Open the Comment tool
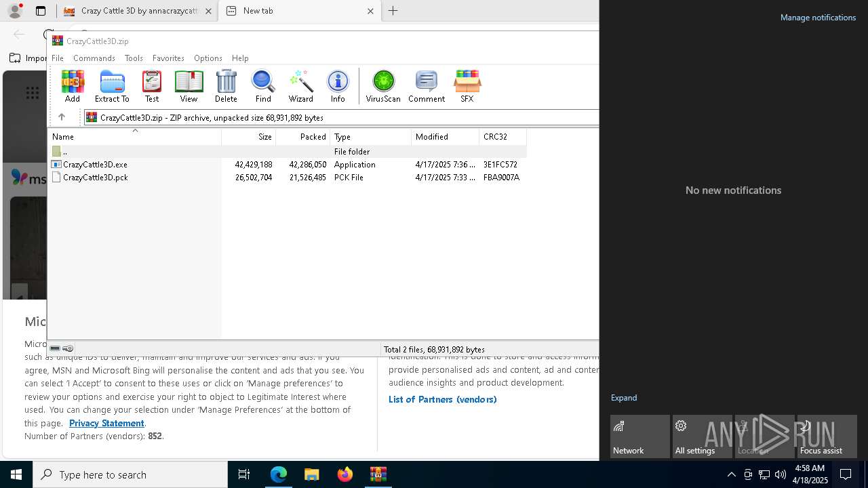 tap(427, 86)
